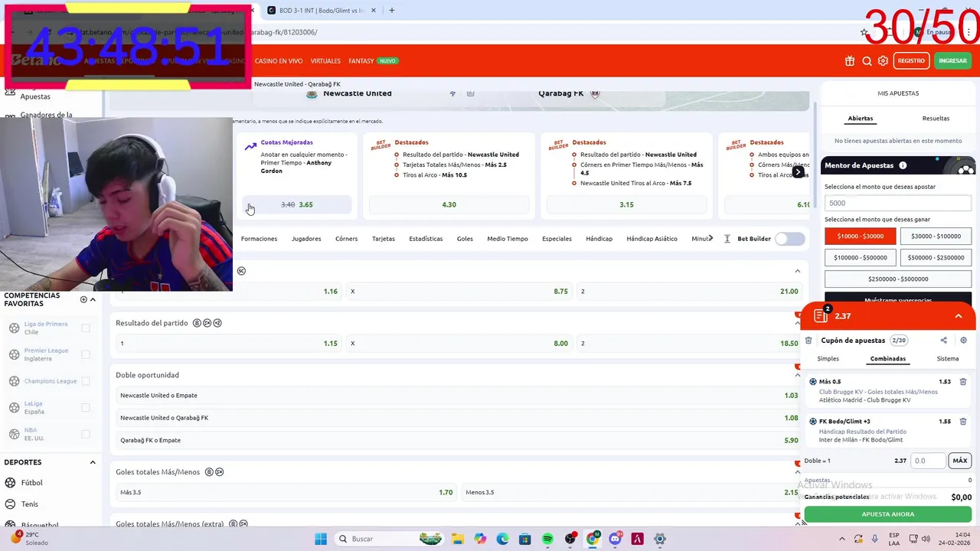Open Discord from the taskbar
Image resolution: width=980 pixels, height=551 pixels.
(615, 539)
